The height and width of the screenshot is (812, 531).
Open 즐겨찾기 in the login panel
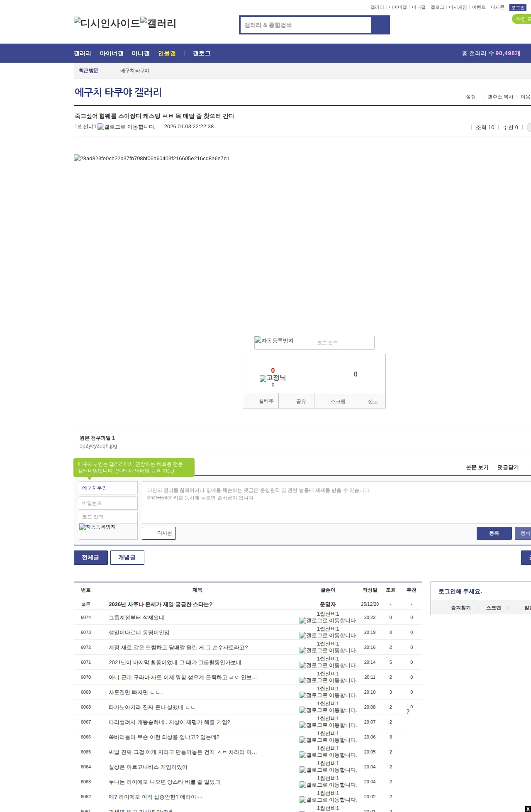click(461, 608)
